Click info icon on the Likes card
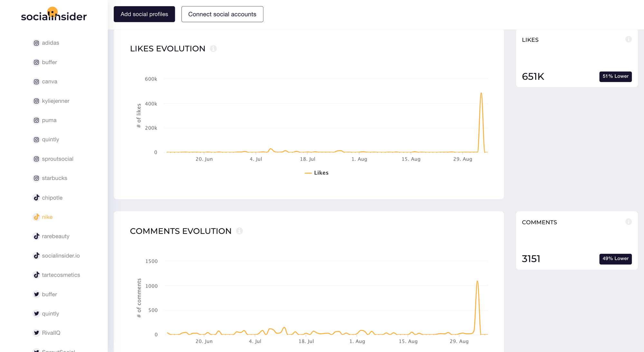The image size is (644, 352). [x=629, y=39]
